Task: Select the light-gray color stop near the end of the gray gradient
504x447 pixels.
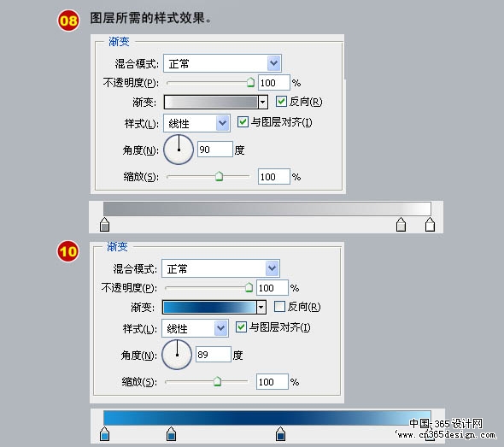Action: click(401, 225)
